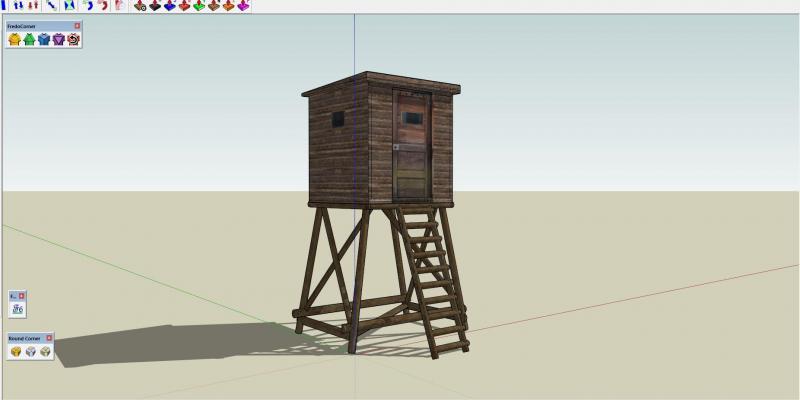800x400 pixels.
Task: Click the purple triangle FredoCorner icon
Action: coord(59,40)
